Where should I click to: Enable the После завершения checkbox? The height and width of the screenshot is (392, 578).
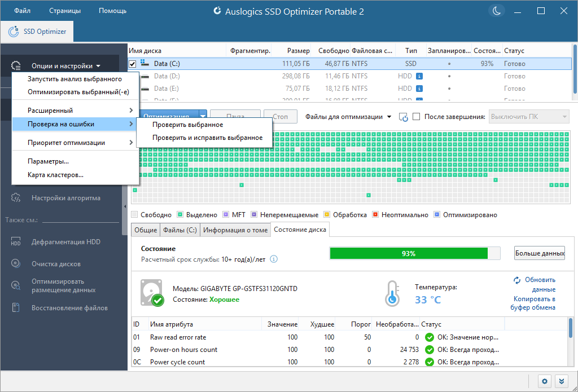tap(416, 117)
